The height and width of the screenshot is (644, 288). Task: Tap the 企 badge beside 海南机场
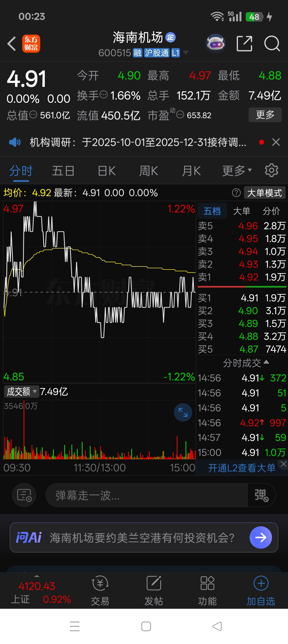[171, 37]
